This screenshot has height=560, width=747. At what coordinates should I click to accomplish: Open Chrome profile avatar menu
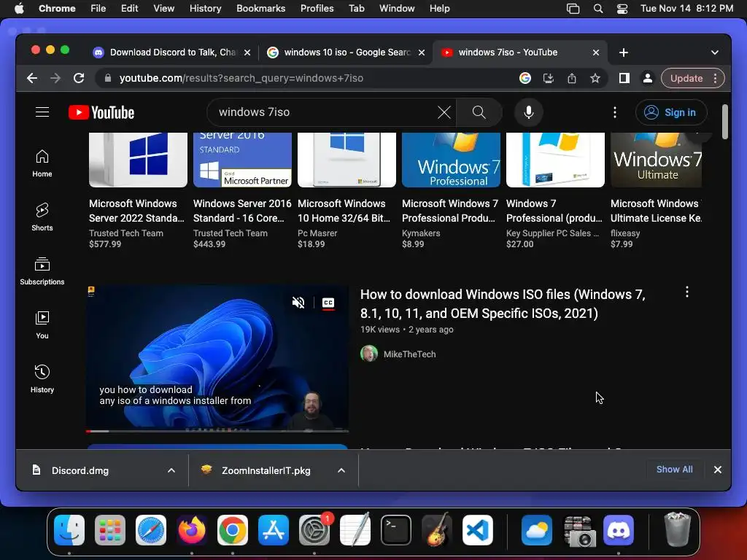pos(648,78)
